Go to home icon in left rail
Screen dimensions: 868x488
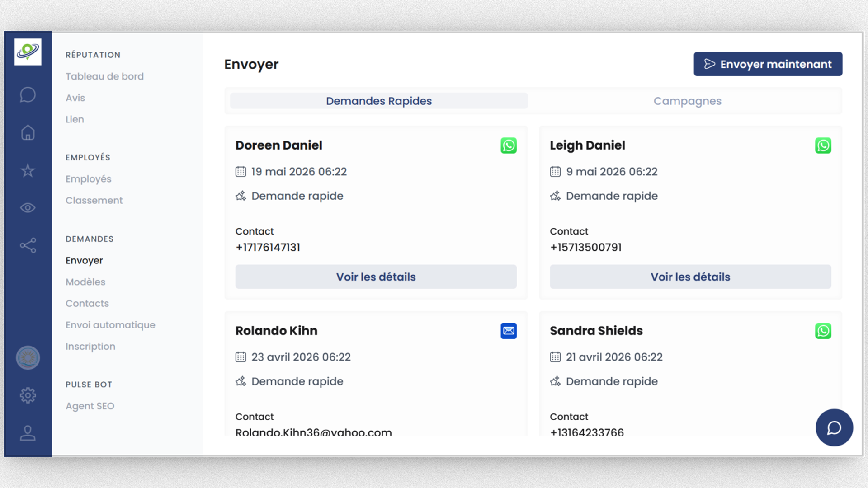click(x=28, y=132)
